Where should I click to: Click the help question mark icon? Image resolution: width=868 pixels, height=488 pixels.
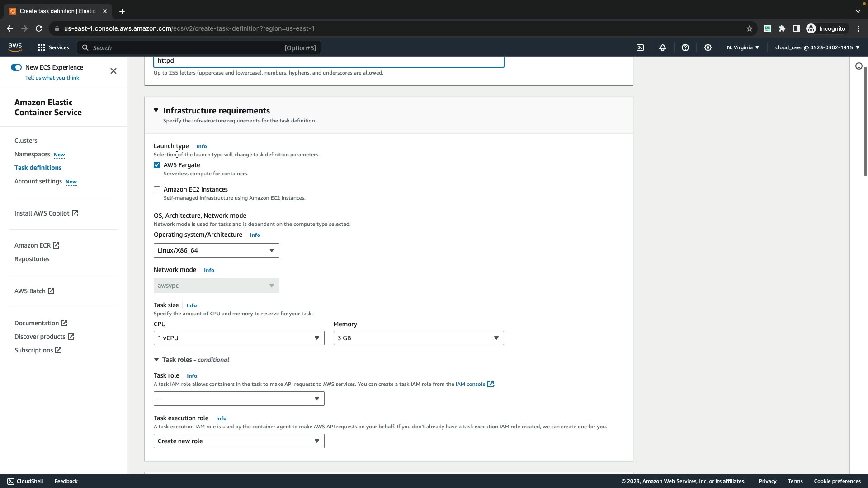click(x=685, y=47)
